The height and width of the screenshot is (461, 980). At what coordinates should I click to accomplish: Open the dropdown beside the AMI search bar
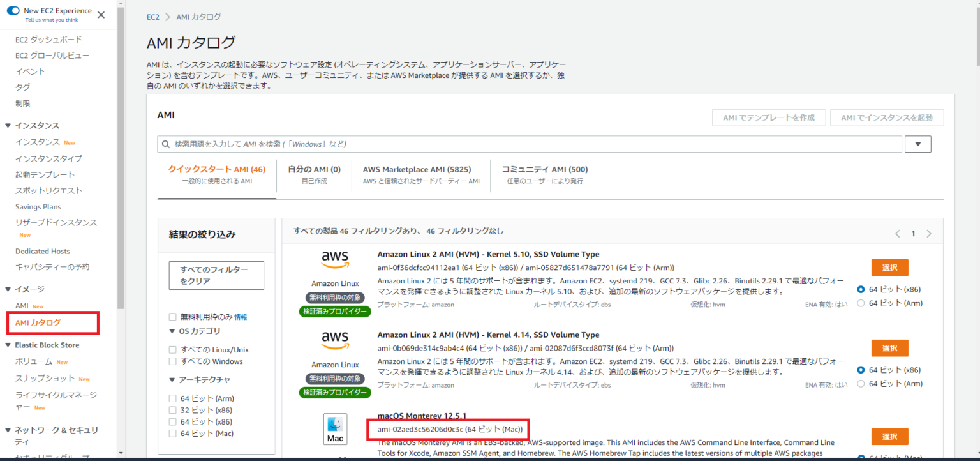tap(917, 144)
